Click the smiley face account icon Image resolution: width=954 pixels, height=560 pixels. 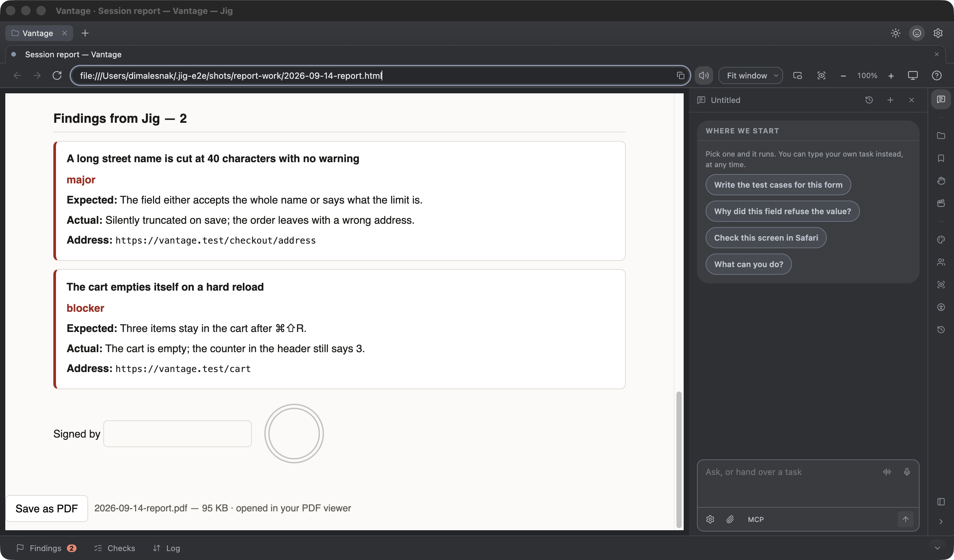point(917,33)
